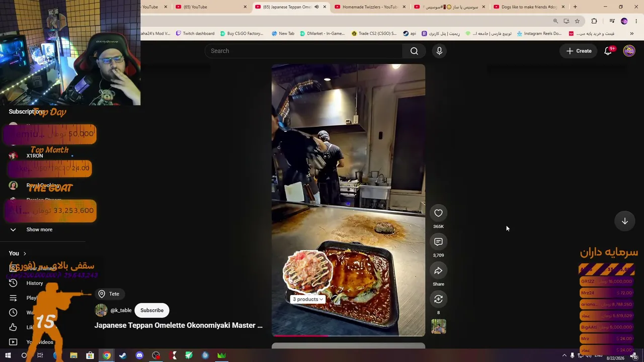Open Discord from the taskbar

coord(139,355)
